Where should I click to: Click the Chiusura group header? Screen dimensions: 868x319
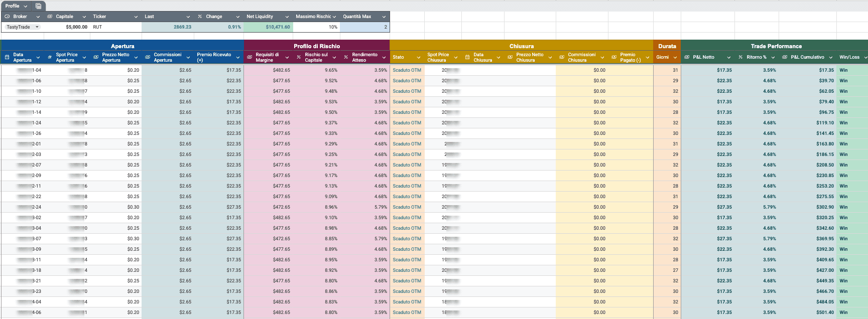click(522, 46)
